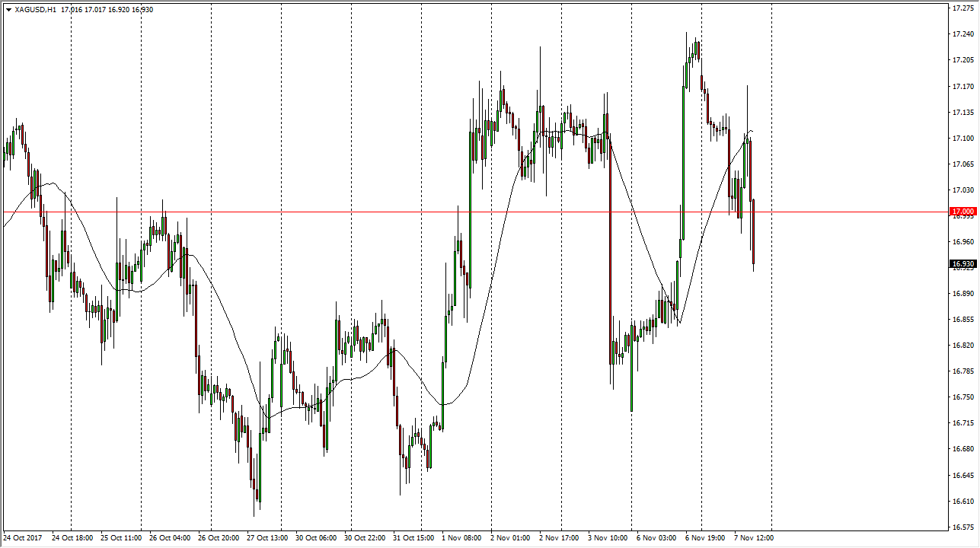Viewport: 980px width, 548px height.
Task: Open the XAGUSD,H1 chart dropdown arrow
Action: pos(8,10)
